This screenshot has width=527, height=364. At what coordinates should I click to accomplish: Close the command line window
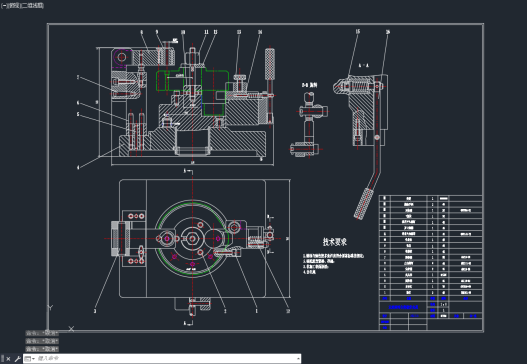click(8, 359)
